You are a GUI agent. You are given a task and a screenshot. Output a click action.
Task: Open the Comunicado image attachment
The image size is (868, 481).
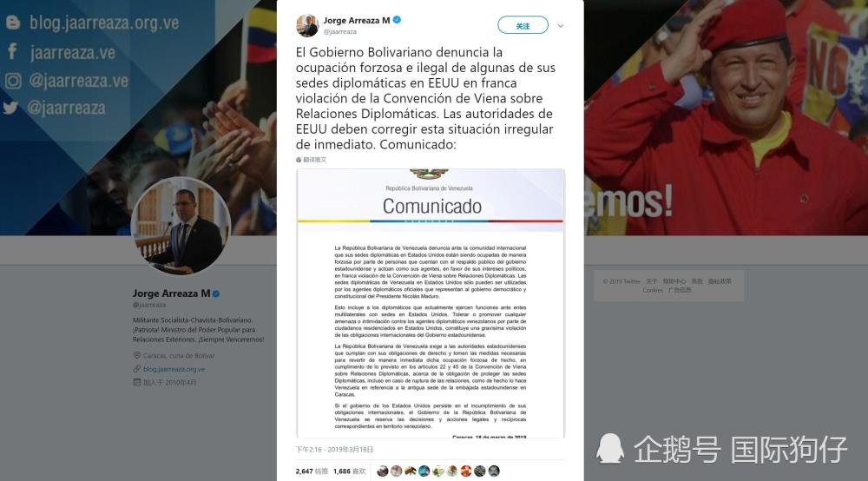click(x=431, y=303)
